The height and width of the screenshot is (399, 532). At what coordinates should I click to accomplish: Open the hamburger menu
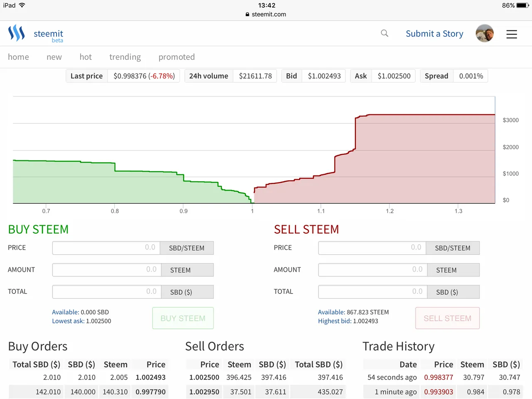coord(512,34)
